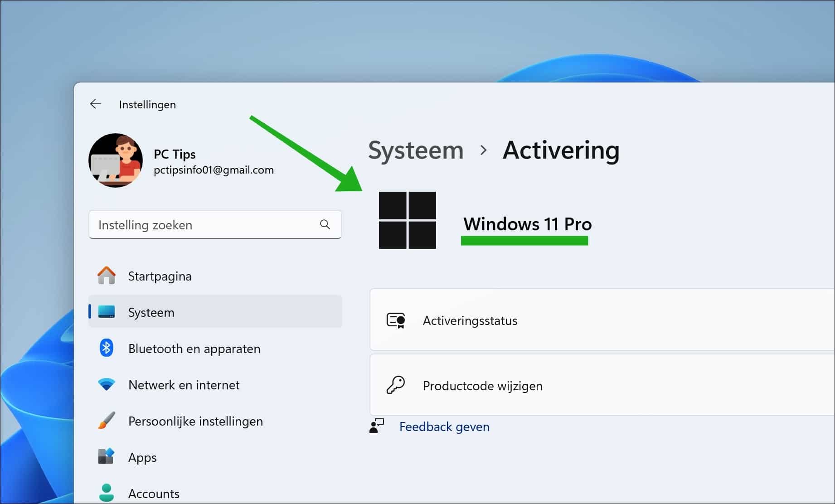Open Bluetooth en apparaten via Bluetooth icon

(x=106, y=348)
